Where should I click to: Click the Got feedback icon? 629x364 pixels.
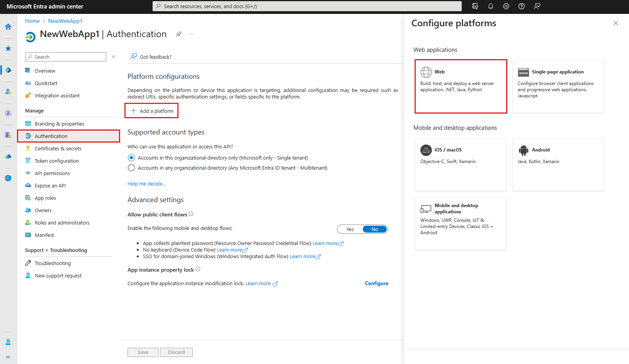pyautogui.click(x=134, y=57)
